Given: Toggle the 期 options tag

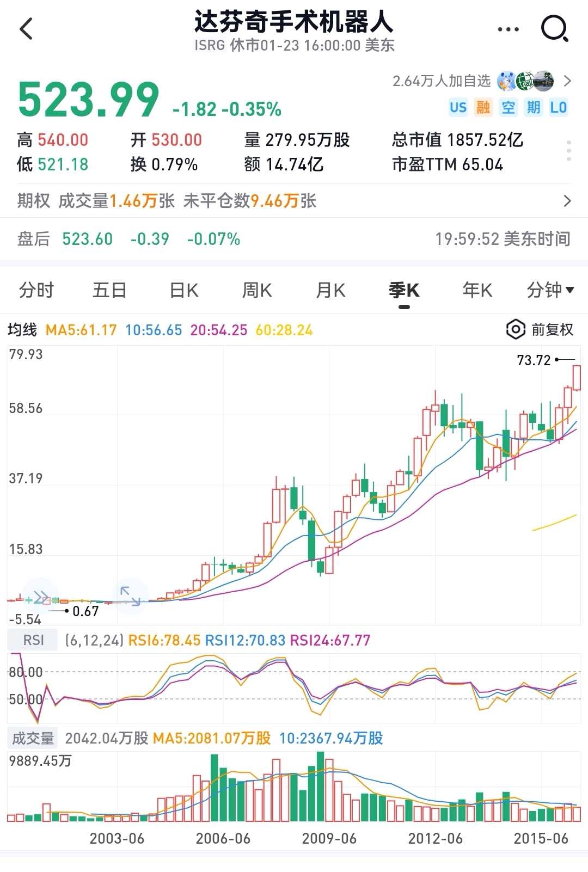Looking at the screenshot, I should pos(533,107).
